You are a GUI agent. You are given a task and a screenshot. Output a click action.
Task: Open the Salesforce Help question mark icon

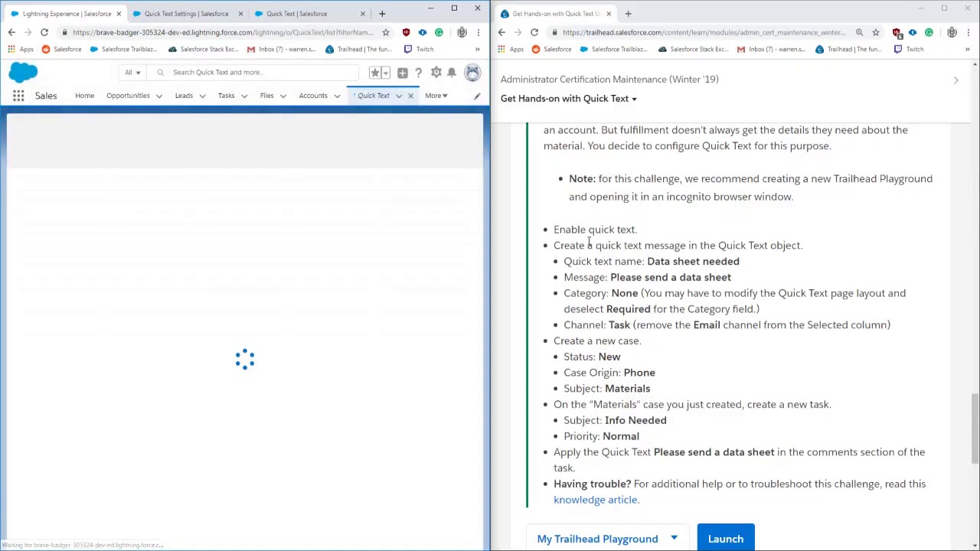(418, 73)
